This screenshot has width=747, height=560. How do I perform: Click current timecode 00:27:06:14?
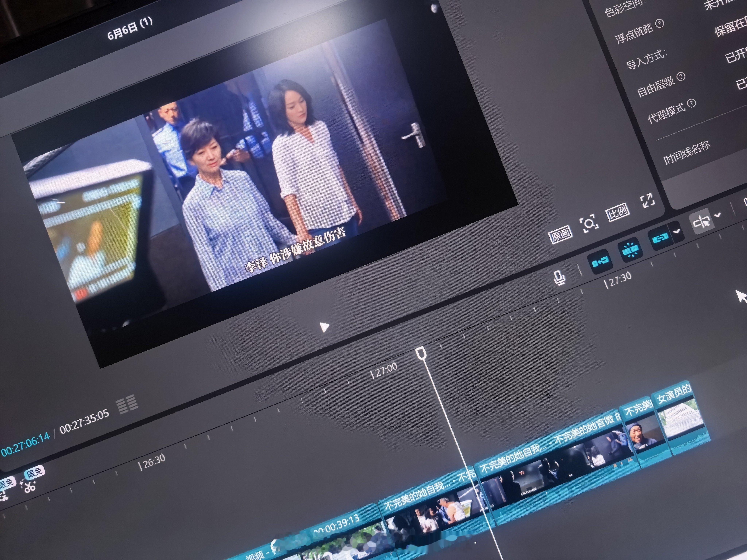pos(25,445)
